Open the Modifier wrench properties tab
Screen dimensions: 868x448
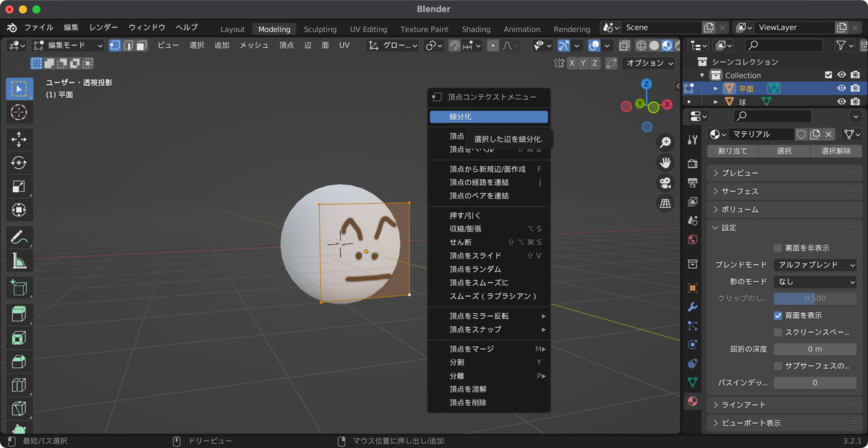(693, 306)
